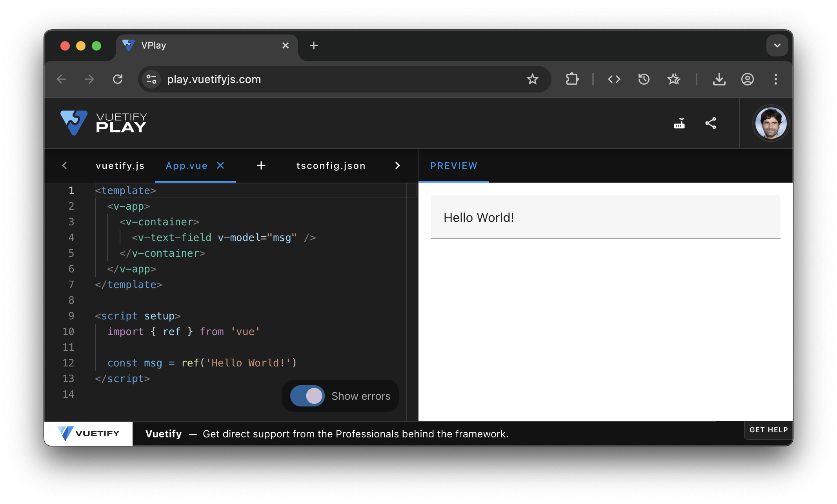Image resolution: width=837 pixels, height=504 pixels.
Task: Bookmark this page with the star icon
Action: click(x=533, y=79)
